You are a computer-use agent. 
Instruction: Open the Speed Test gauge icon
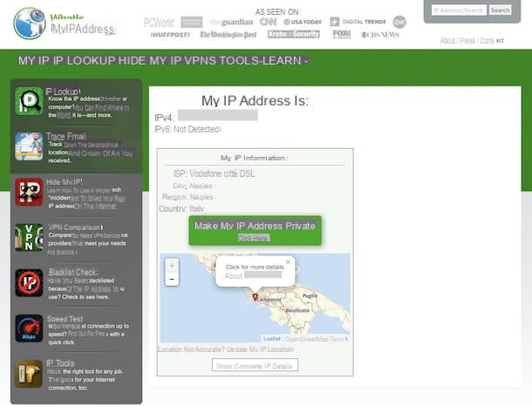[29, 328]
